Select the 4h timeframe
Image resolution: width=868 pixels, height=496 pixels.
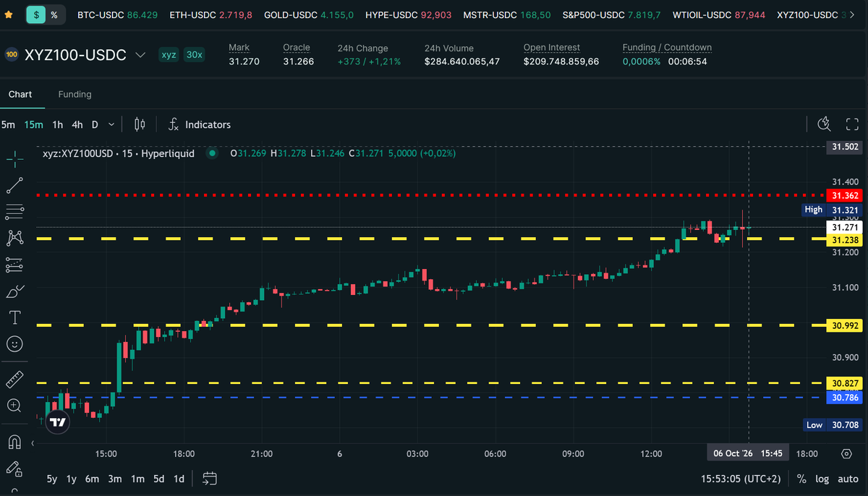[x=77, y=124]
